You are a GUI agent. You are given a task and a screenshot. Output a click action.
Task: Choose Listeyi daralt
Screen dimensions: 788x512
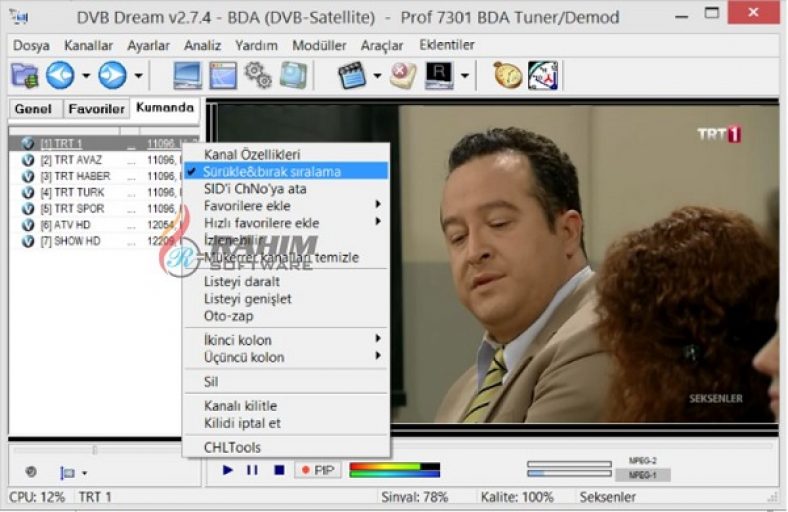click(286, 281)
